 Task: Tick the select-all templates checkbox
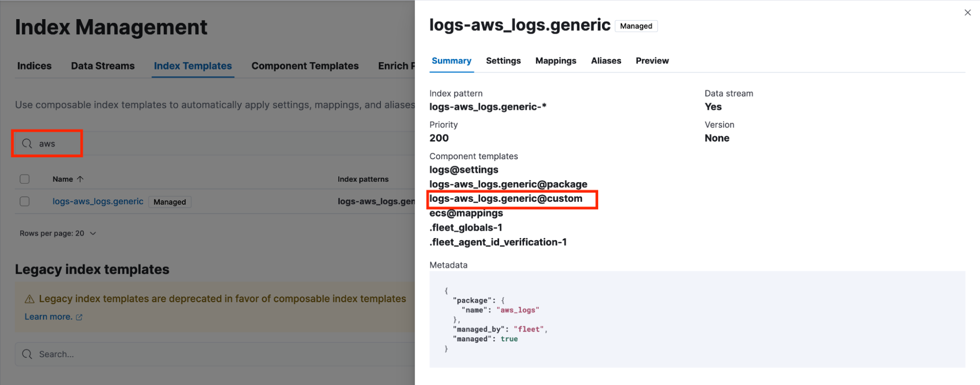pyautogui.click(x=25, y=179)
